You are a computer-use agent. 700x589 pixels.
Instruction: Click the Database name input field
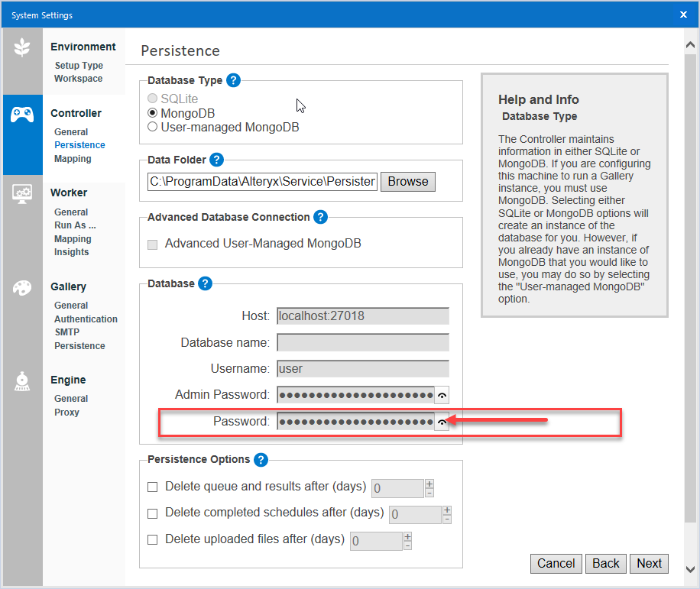tap(362, 341)
